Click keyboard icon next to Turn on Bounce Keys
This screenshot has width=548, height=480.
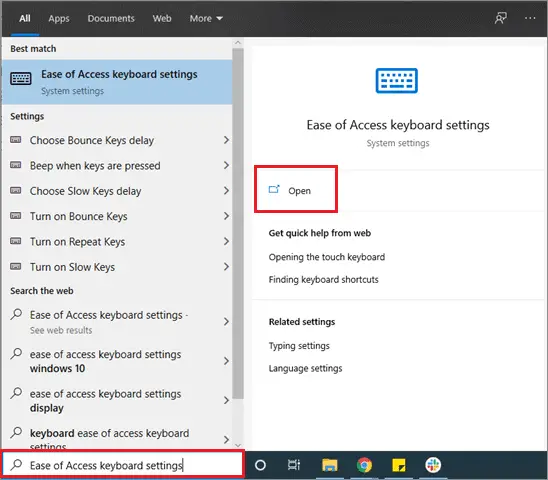coord(15,216)
